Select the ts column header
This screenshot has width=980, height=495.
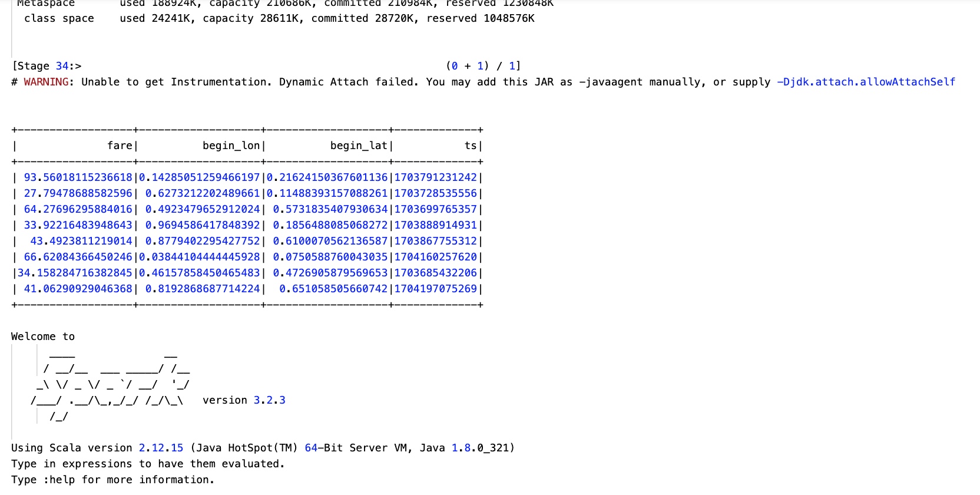pos(470,146)
